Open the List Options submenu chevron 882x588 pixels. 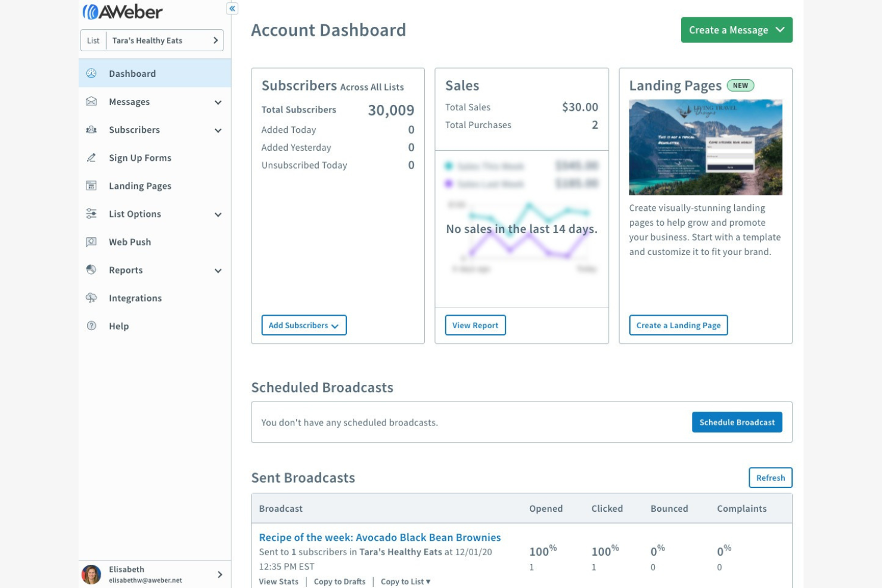click(x=218, y=214)
